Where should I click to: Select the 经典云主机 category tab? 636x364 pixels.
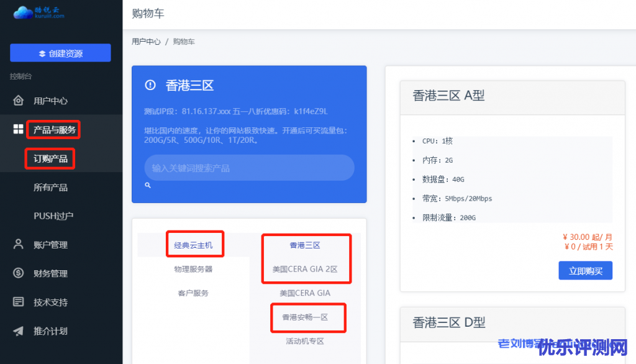(193, 245)
